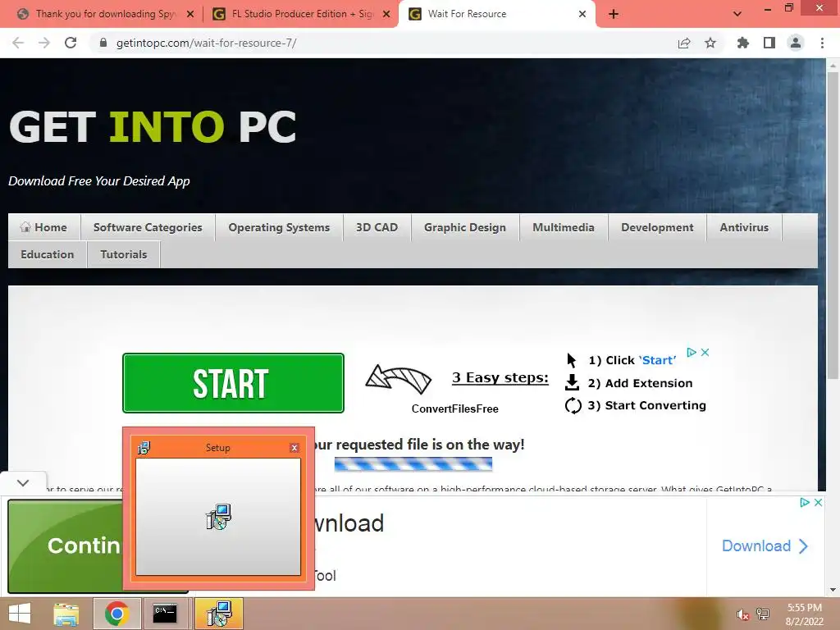
Task: Click the scrollbar up arrow
Action: (833, 65)
